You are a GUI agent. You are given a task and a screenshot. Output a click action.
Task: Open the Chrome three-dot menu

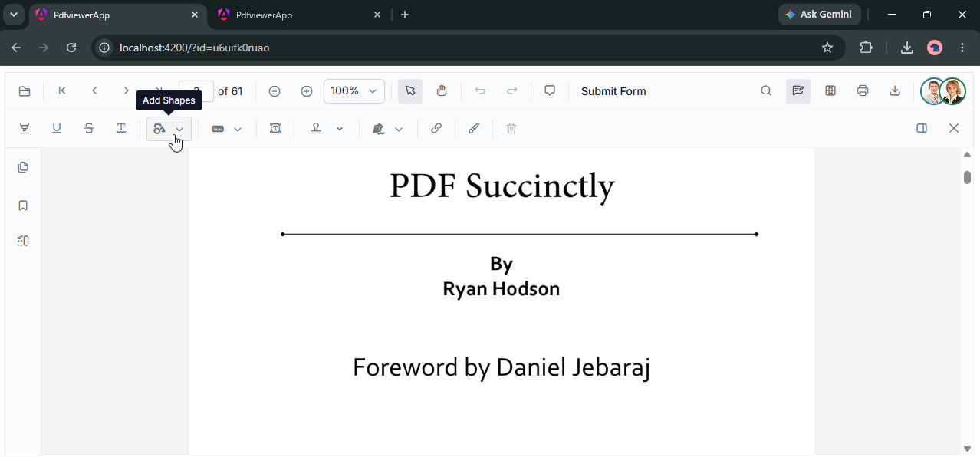click(962, 48)
